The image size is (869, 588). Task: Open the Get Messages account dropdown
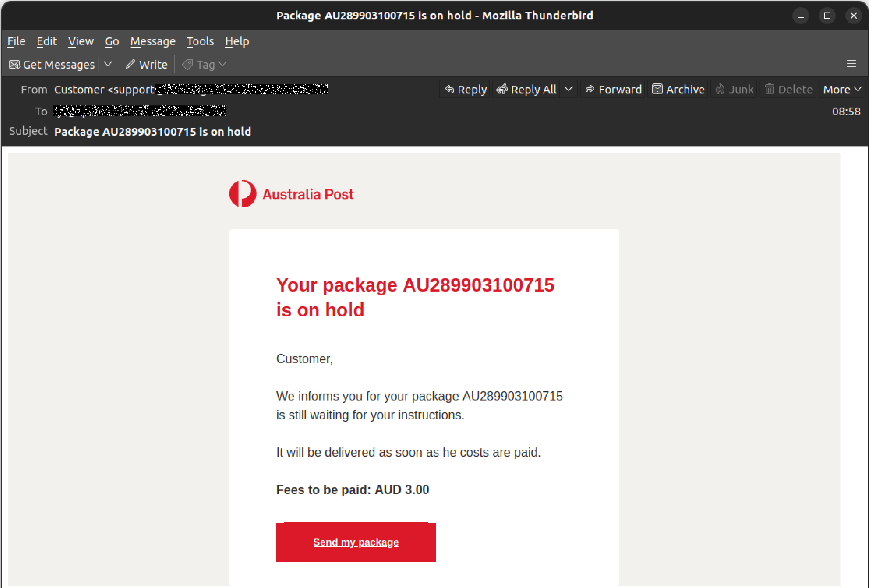pos(108,64)
